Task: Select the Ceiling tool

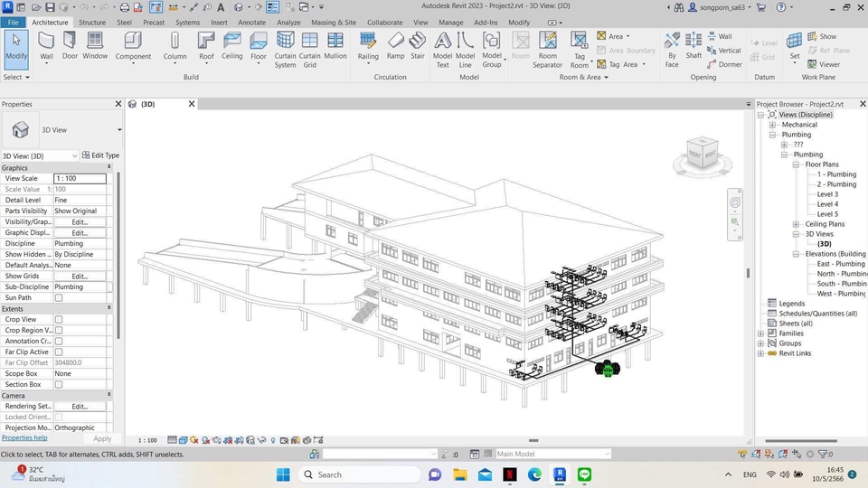Action: coord(232,45)
